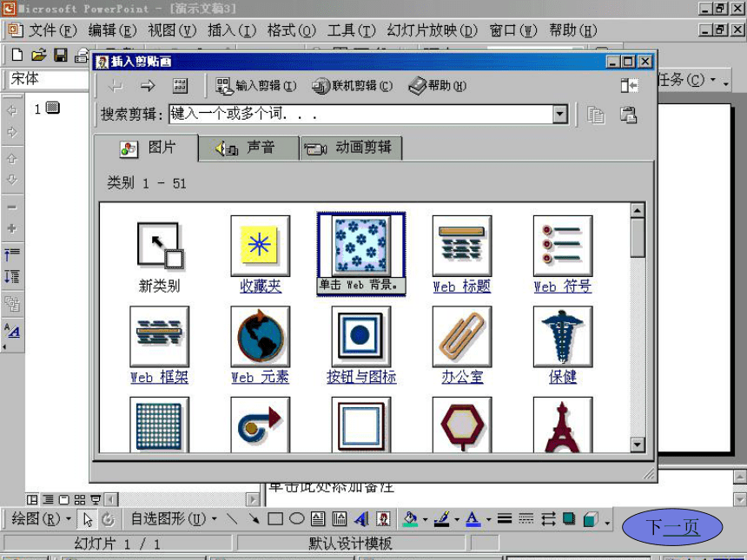Viewport: 747px width, 560px height.
Task: Click Collapse All in outline toolbar
Action: 12,253
